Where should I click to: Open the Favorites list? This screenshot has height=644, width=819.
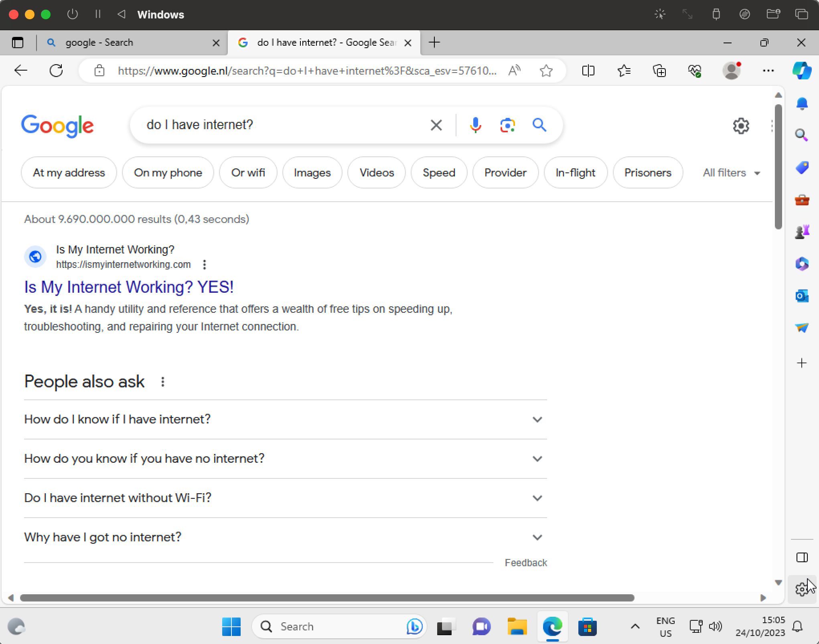point(624,71)
